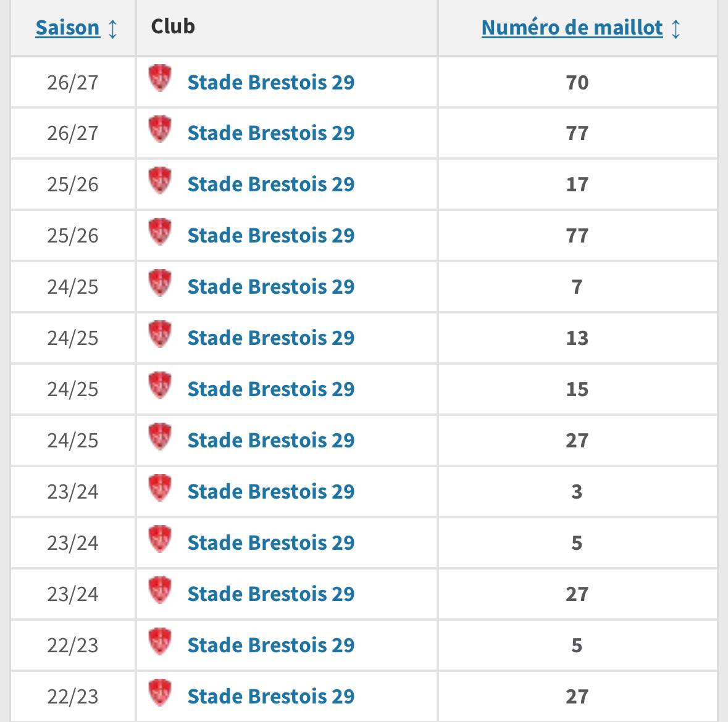Click sort arrow icon beside Numéro de maillot
Screen dimensions: 728x722
[676, 29]
